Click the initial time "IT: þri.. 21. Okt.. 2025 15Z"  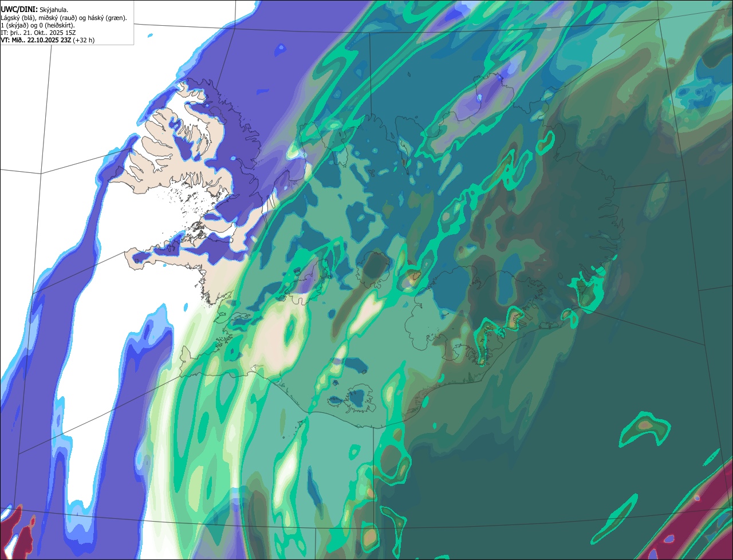pyautogui.click(x=38, y=33)
